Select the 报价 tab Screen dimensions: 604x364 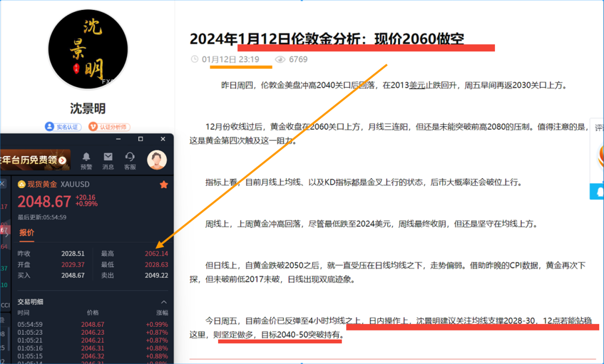click(x=27, y=232)
